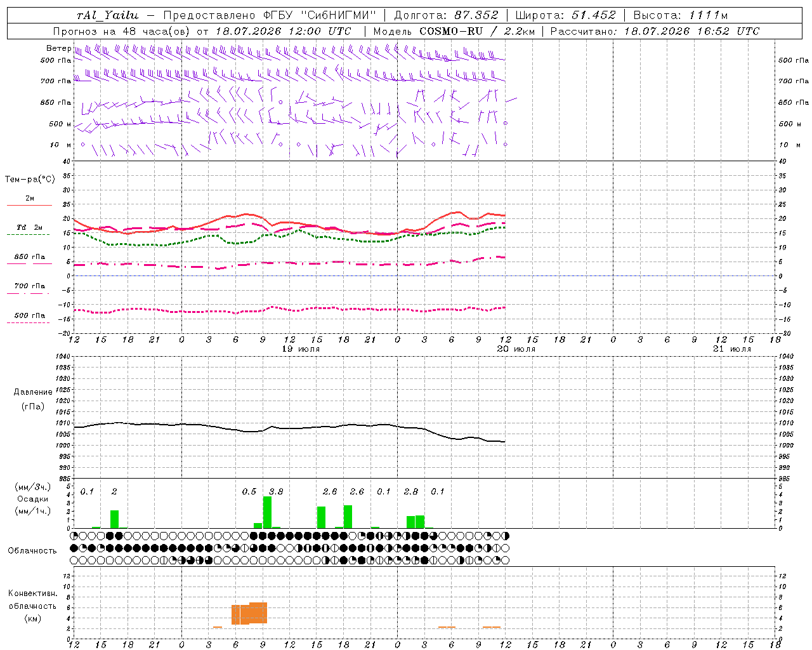This screenshot has height=650, width=812.
Task: Select the Долгота 87.352 header field
Action: pos(446,15)
